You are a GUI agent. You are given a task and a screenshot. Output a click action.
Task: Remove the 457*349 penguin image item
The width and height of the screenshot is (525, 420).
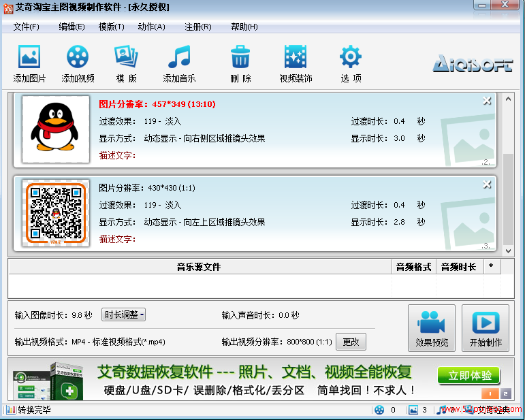487,101
